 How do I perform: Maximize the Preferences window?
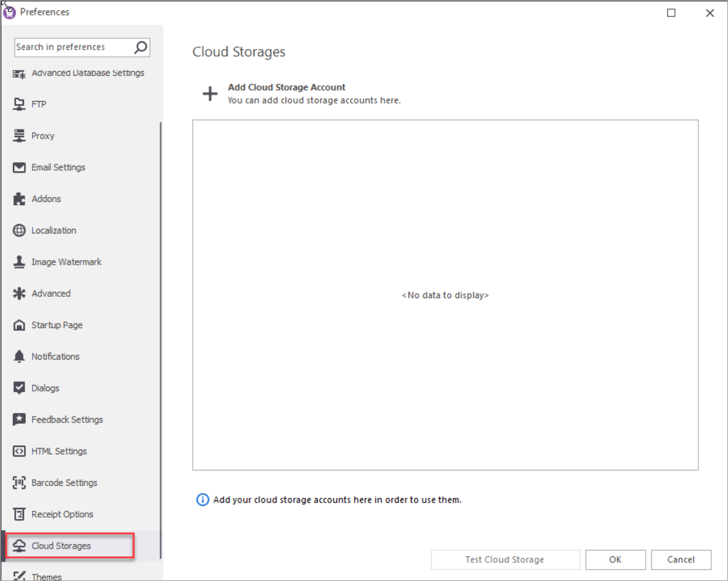[x=671, y=13]
